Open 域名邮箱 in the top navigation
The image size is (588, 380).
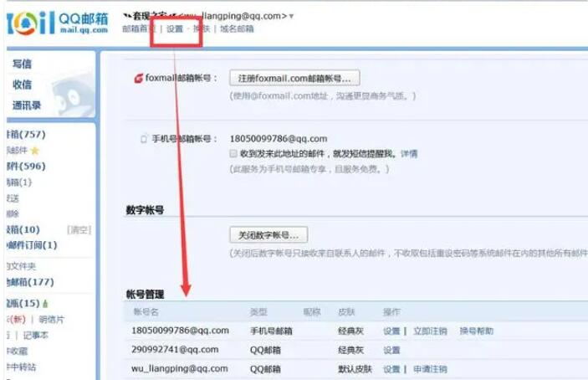(237, 28)
